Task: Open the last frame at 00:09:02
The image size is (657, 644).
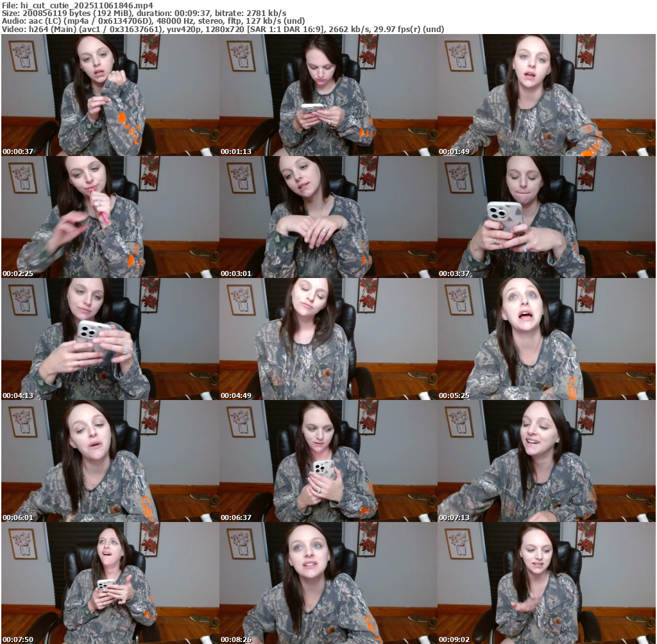Action: click(547, 583)
